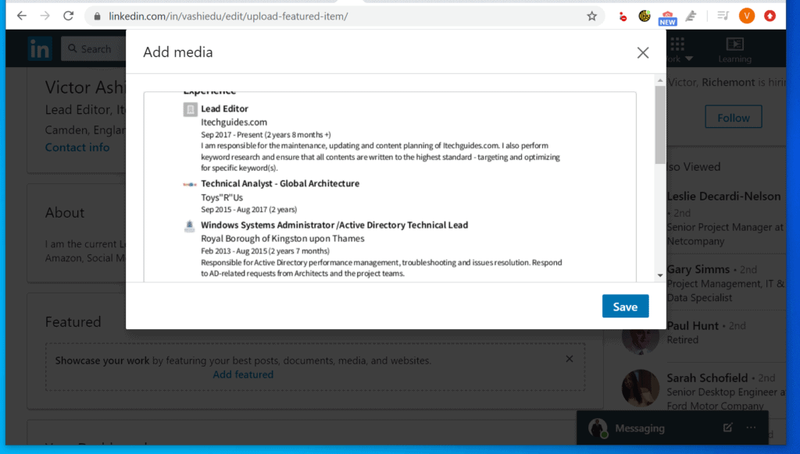The width and height of the screenshot is (800, 454).
Task: Compose a new message icon
Action: click(728, 427)
